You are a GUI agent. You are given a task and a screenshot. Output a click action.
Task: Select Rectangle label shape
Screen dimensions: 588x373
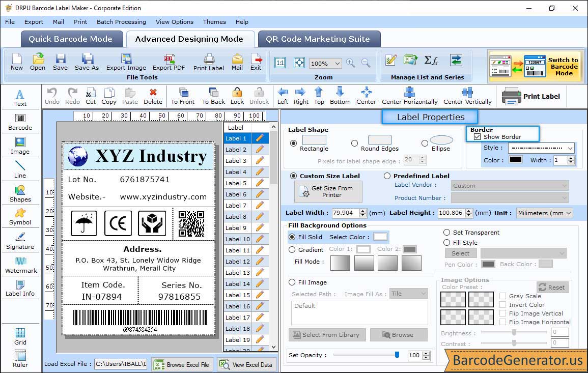(293, 143)
